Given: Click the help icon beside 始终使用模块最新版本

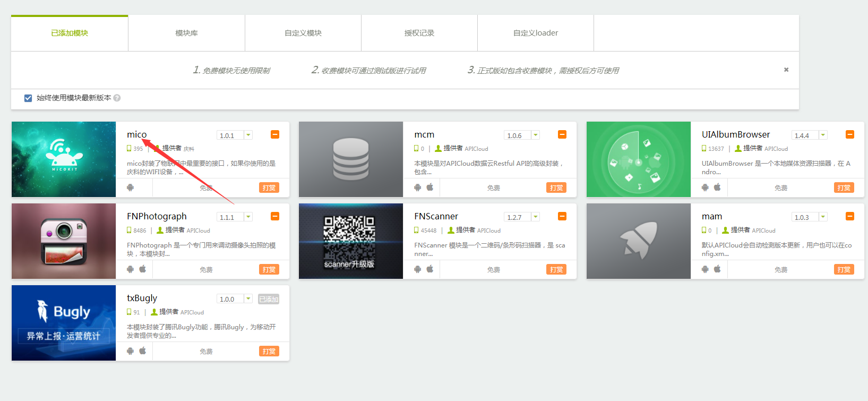Looking at the screenshot, I should [x=117, y=98].
